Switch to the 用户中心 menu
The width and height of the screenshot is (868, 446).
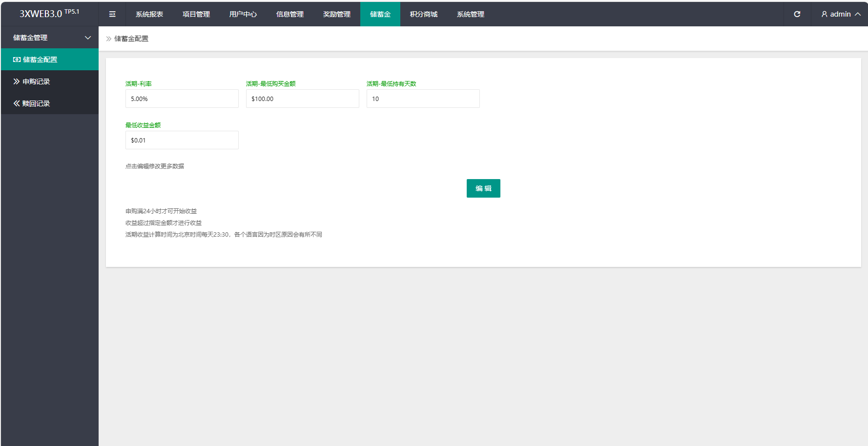click(x=243, y=14)
